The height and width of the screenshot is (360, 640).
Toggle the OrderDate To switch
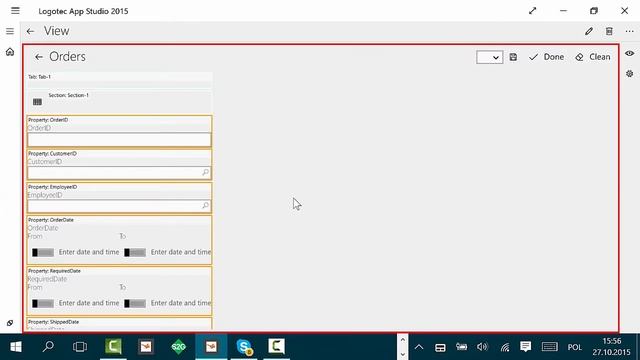click(135, 253)
